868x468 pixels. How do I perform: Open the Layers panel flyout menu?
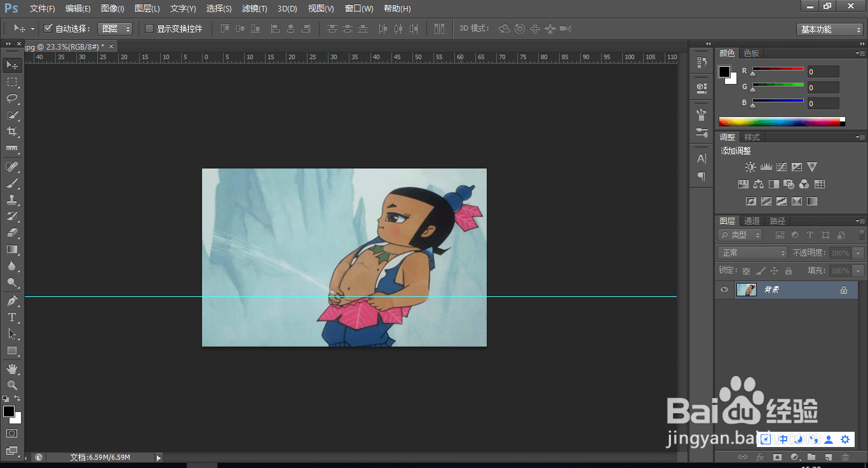pyautogui.click(x=860, y=221)
